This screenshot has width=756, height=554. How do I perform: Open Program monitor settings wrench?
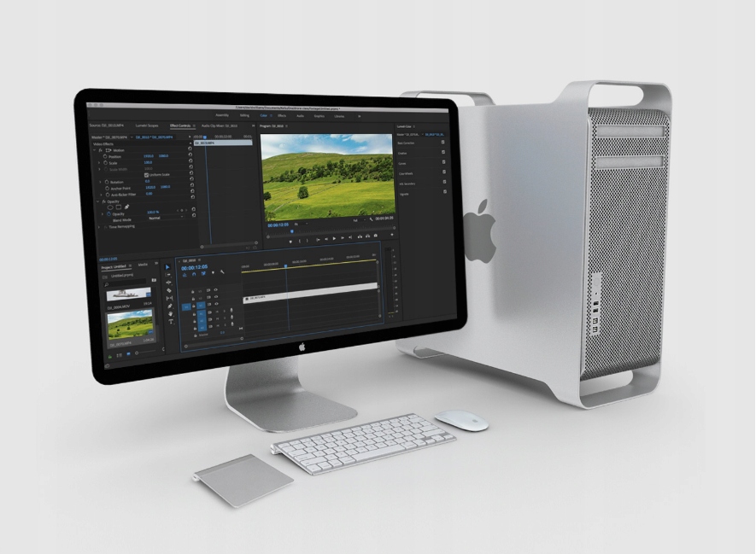click(372, 219)
